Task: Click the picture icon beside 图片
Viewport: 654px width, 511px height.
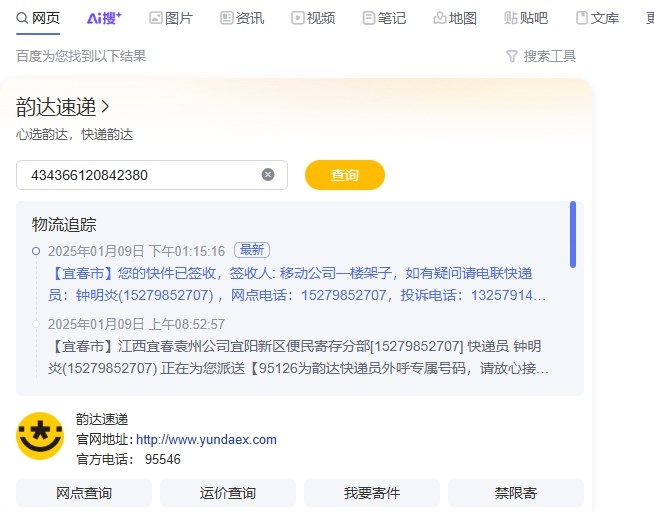Action: coord(156,18)
